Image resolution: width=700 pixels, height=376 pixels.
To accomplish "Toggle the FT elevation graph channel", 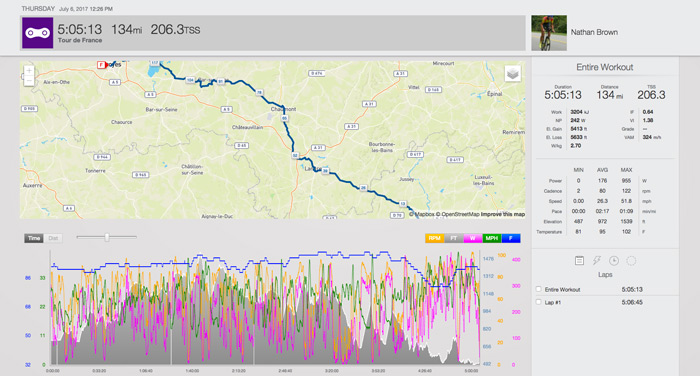I will click(x=454, y=238).
